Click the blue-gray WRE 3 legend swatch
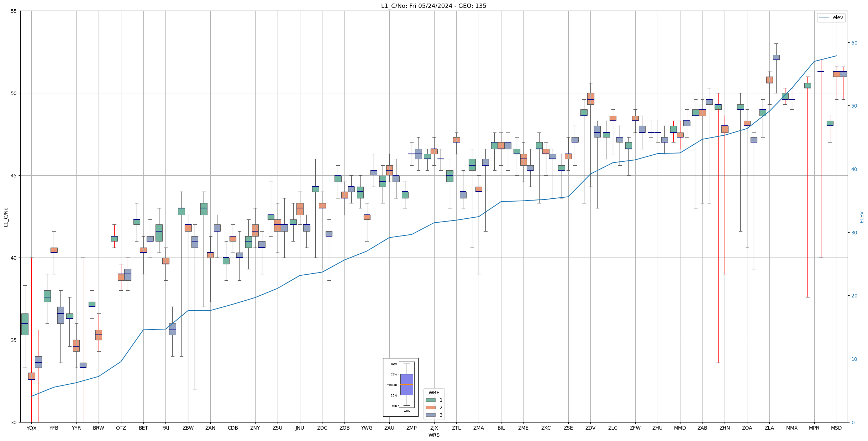The height and width of the screenshot is (441, 868). coord(430,415)
